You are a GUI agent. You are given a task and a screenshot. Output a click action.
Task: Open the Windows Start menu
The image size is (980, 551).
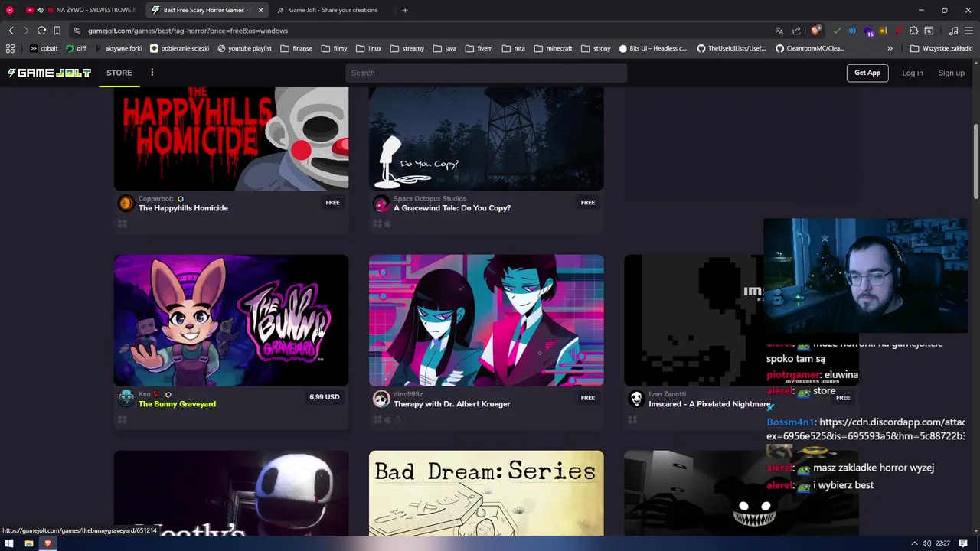tap(9, 543)
